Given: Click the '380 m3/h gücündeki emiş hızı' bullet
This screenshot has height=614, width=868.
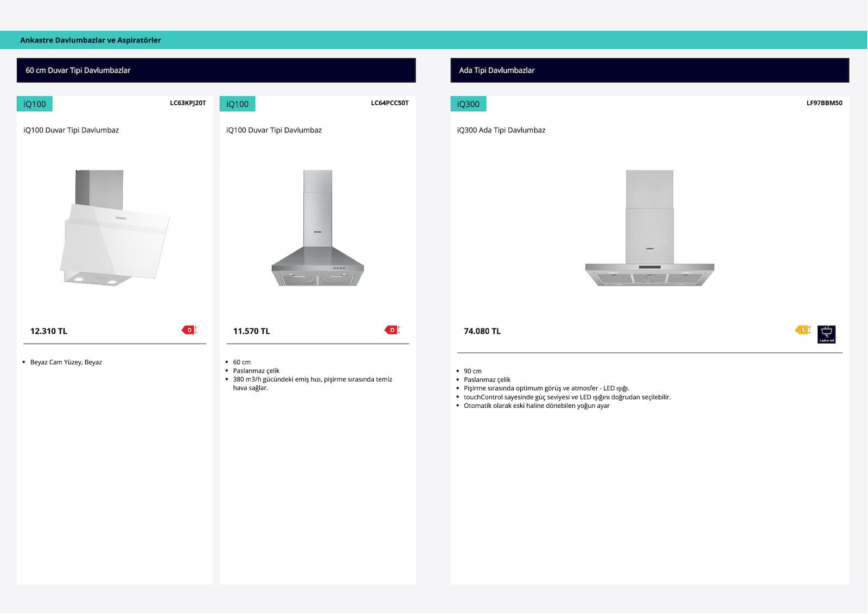Looking at the screenshot, I should click(x=312, y=383).
